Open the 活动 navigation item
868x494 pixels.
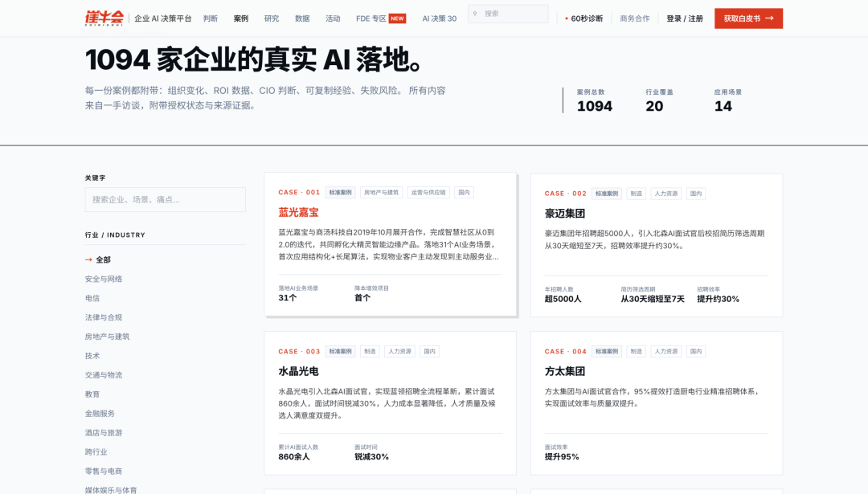tap(333, 18)
